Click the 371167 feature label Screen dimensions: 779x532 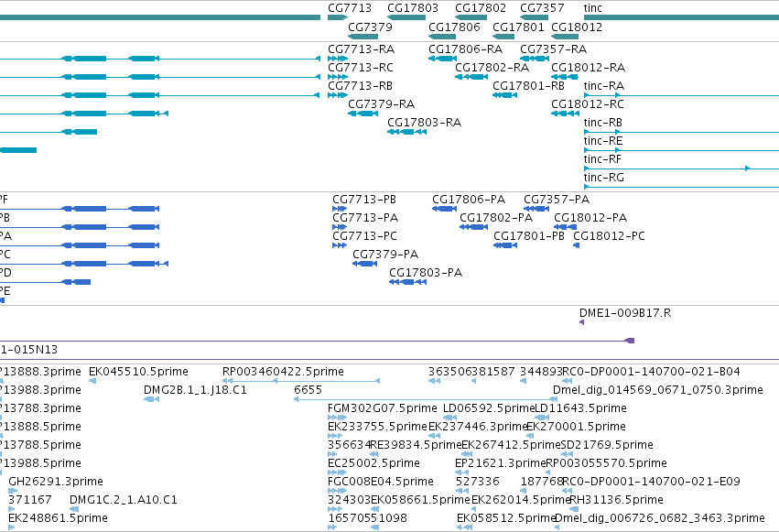click(x=30, y=500)
